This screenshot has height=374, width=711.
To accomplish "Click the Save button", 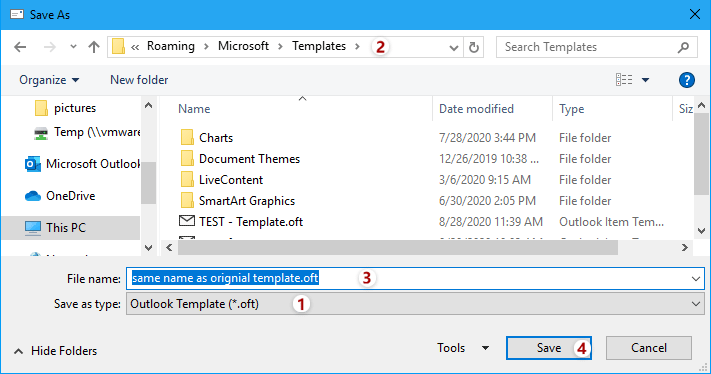I will point(549,348).
